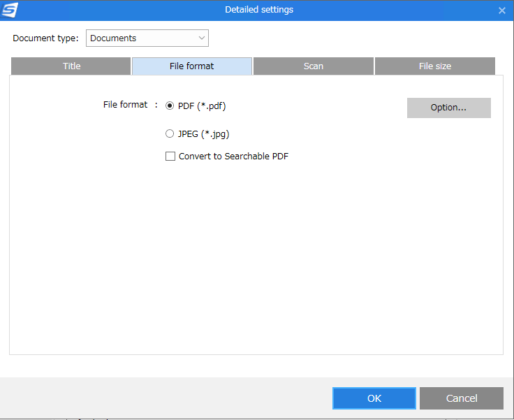514x420 pixels.
Task: Click the chevron arrow beside Documents
Action: pyautogui.click(x=202, y=38)
